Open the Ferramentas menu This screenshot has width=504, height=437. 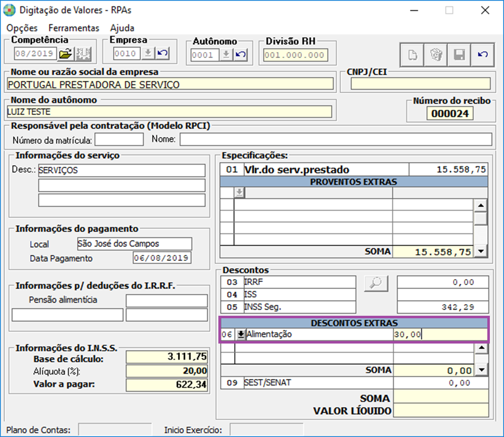point(74,28)
